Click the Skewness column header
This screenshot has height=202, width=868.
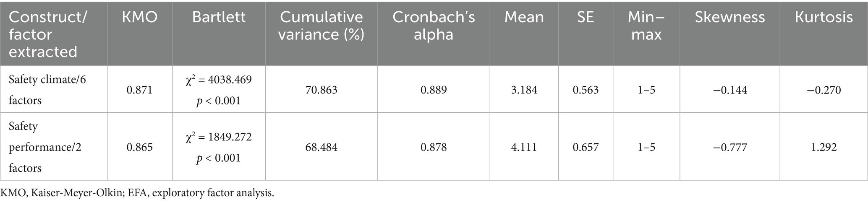729,17
